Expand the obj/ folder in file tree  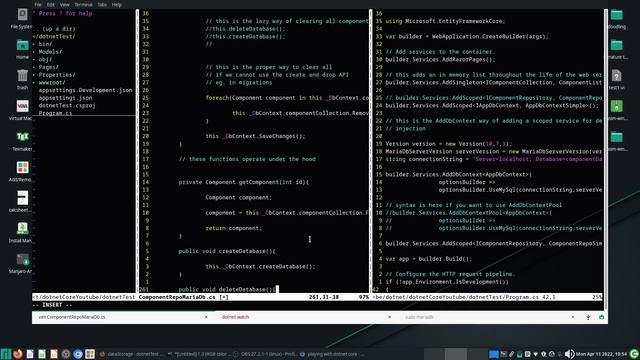tap(45, 60)
